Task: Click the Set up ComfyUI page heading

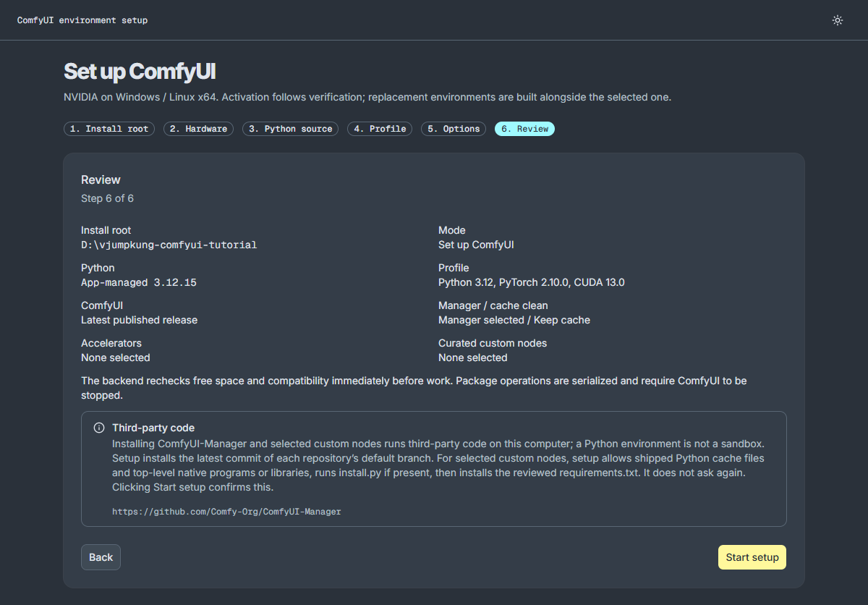Action: tap(140, 72)
